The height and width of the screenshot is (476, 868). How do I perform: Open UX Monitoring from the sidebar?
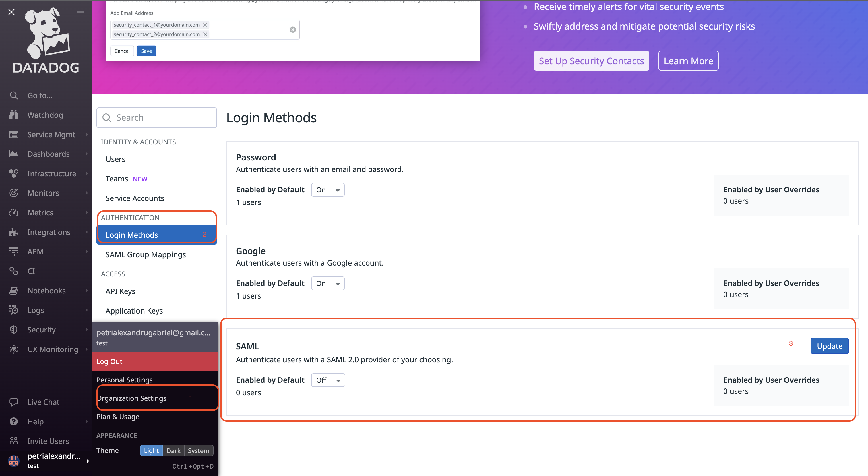[53, 349]
